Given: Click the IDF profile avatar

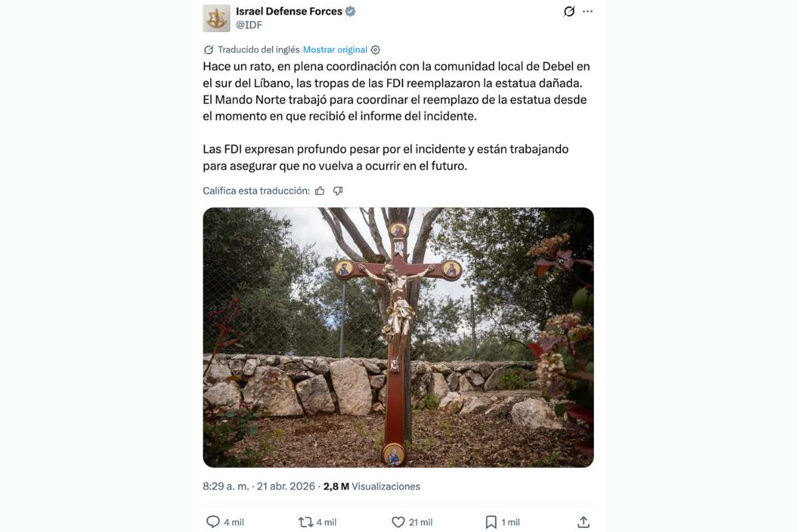Looking at the screenshot, I should pyautogui.click(x=215, y=18).
